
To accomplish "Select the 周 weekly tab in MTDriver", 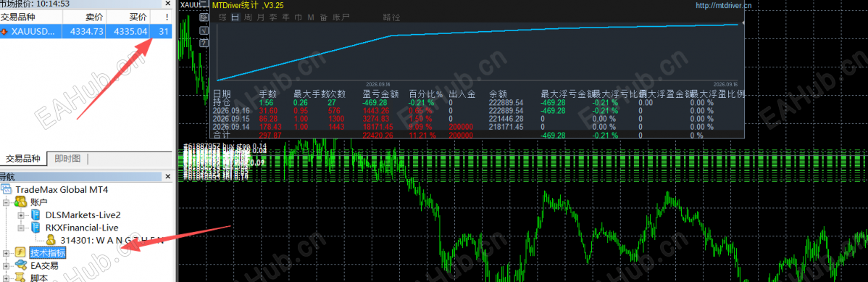I will [x=248, y=17].
